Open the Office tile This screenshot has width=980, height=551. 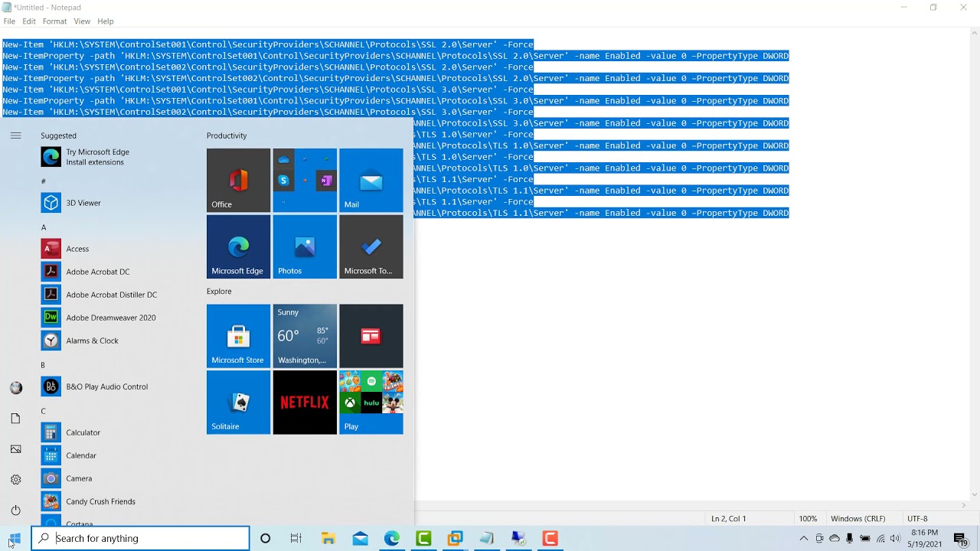(x=238, y=180)
